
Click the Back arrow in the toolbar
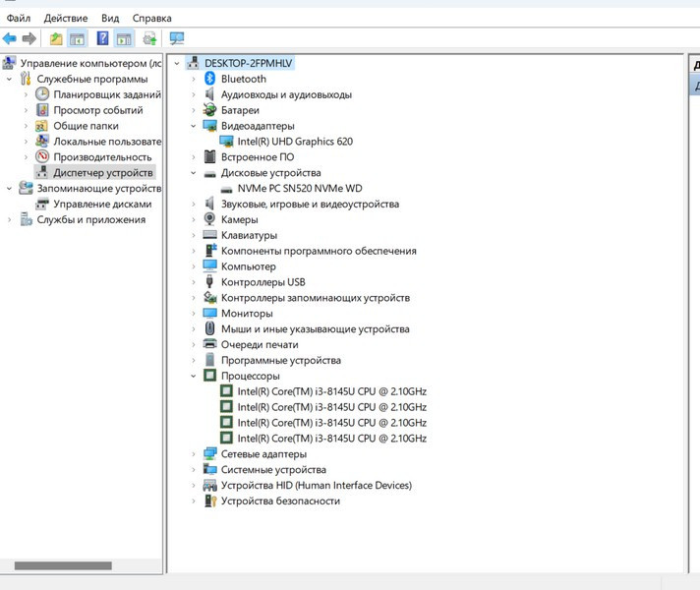pos(10,38)
